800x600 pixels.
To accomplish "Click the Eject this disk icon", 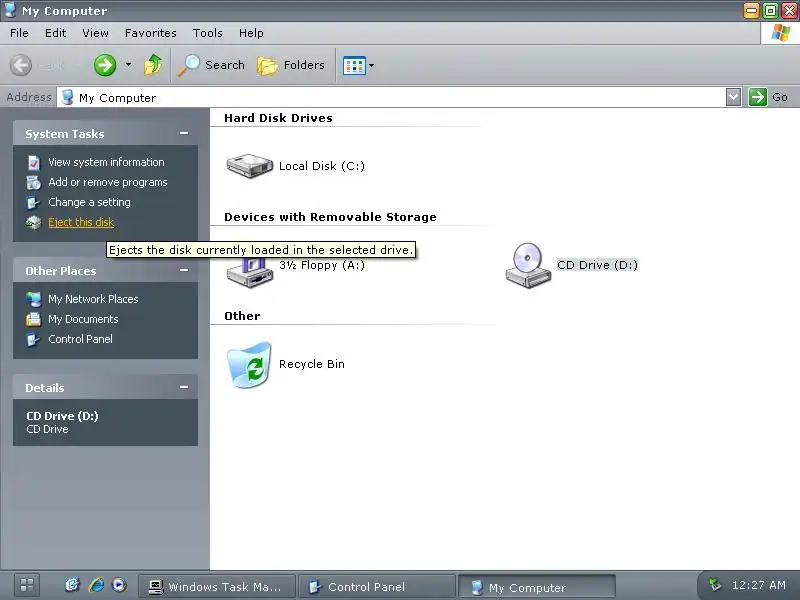I will (x=34, y=222).
